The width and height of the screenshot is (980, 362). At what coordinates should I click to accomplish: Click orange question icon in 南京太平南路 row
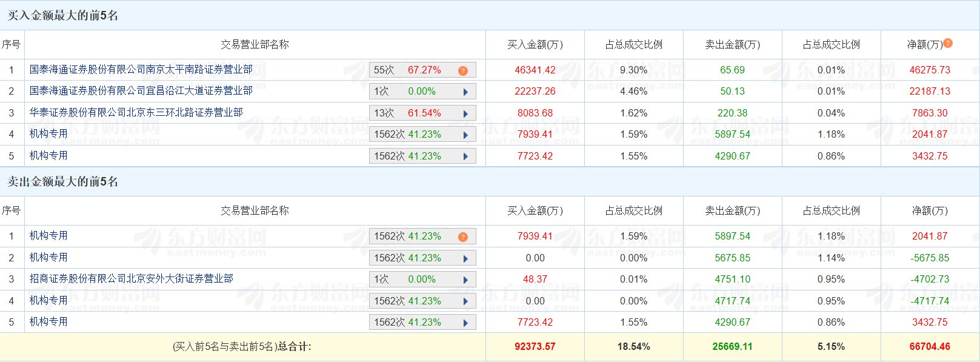point(463,70)
